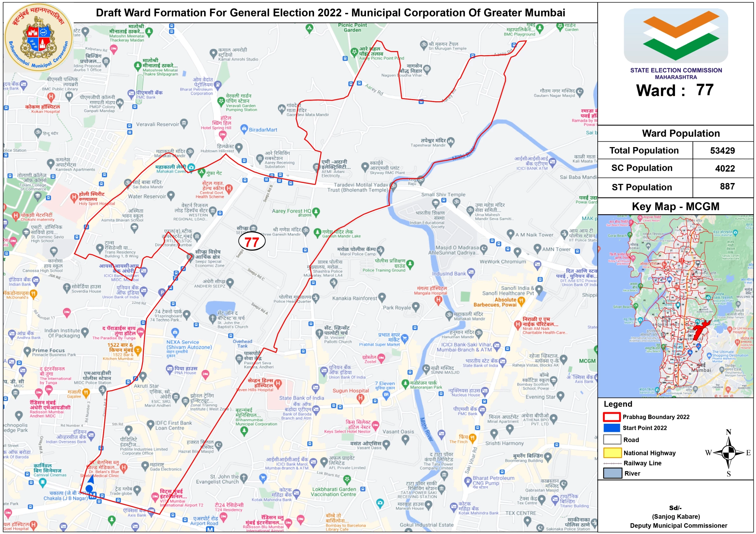Click the Ward Population table header
Viewport: 756px width, 534px height.
pyautogui.click(x=681, y=133)
